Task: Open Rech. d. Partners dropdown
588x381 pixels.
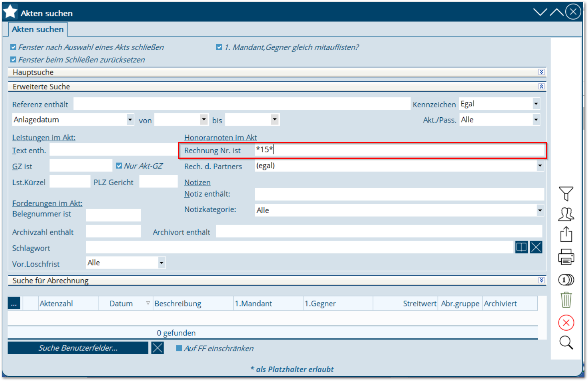Action: [x=540, y=166]
